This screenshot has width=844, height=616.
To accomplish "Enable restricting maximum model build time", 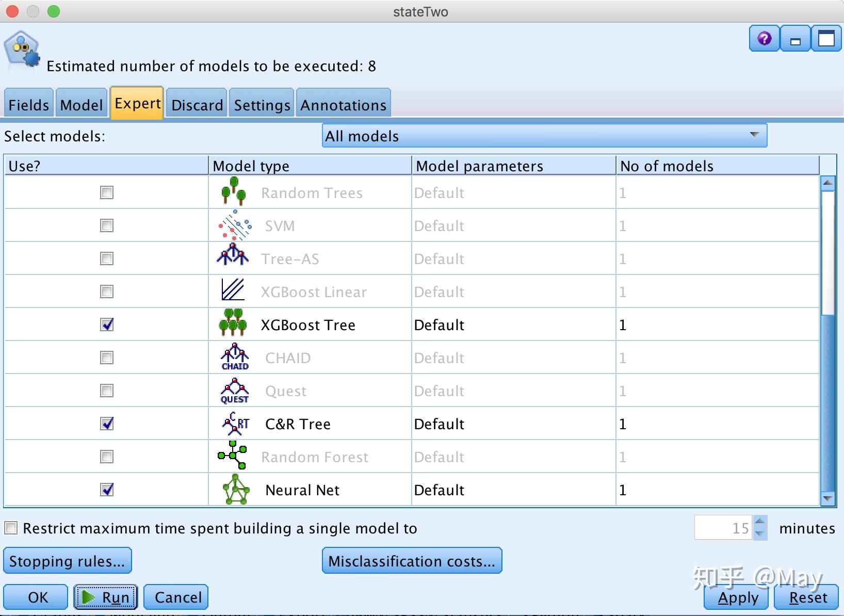I will point(11,528).
